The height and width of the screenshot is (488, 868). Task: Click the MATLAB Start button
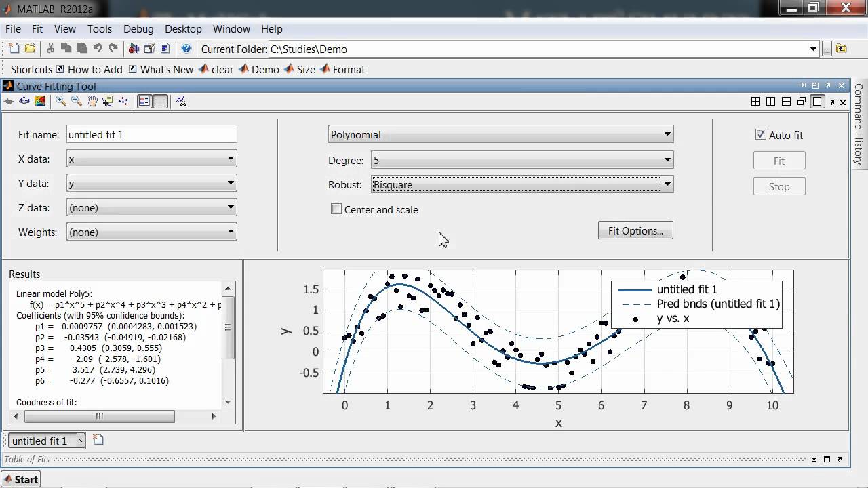[20, 479]
